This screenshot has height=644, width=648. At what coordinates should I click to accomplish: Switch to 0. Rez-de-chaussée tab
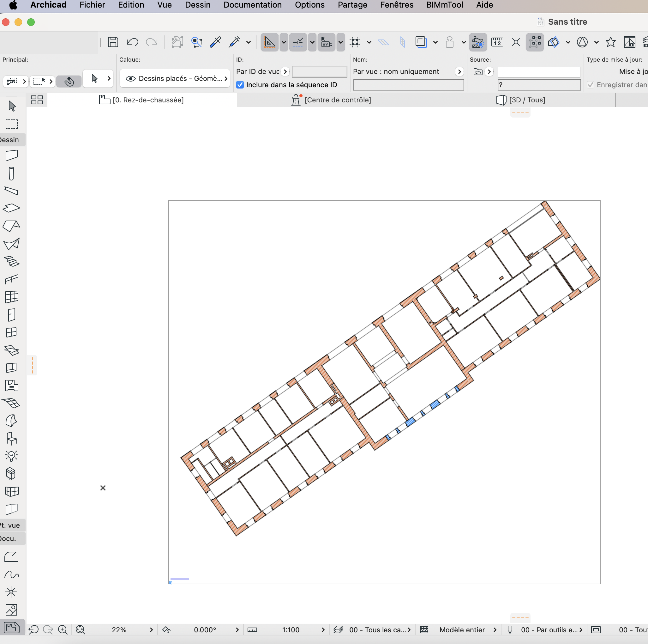(141, 100)
